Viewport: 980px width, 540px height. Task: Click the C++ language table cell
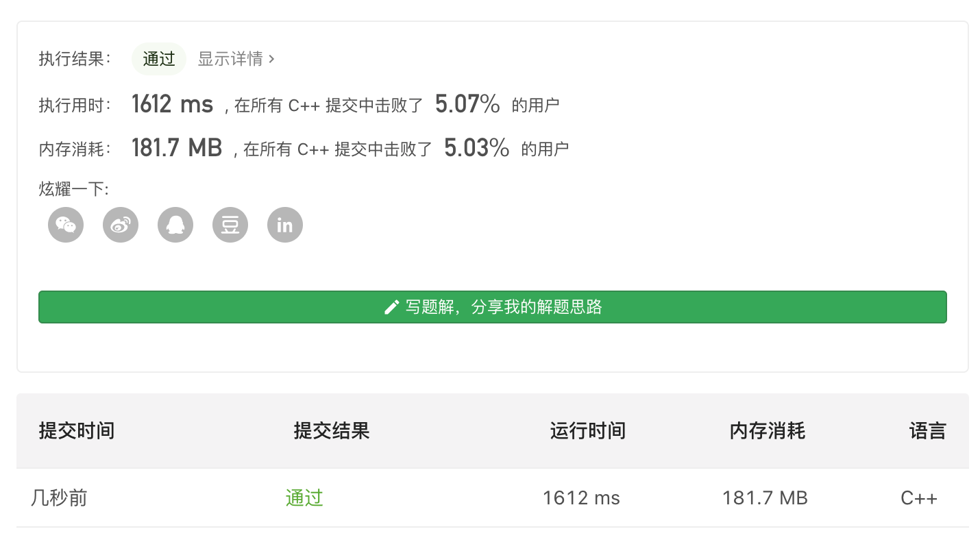click(x=919, y=498)
